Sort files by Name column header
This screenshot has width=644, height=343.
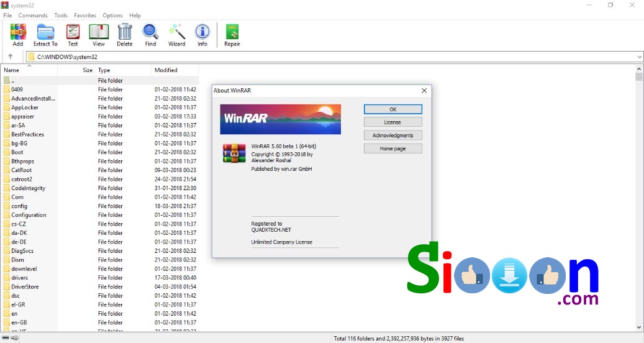[29, 70]
